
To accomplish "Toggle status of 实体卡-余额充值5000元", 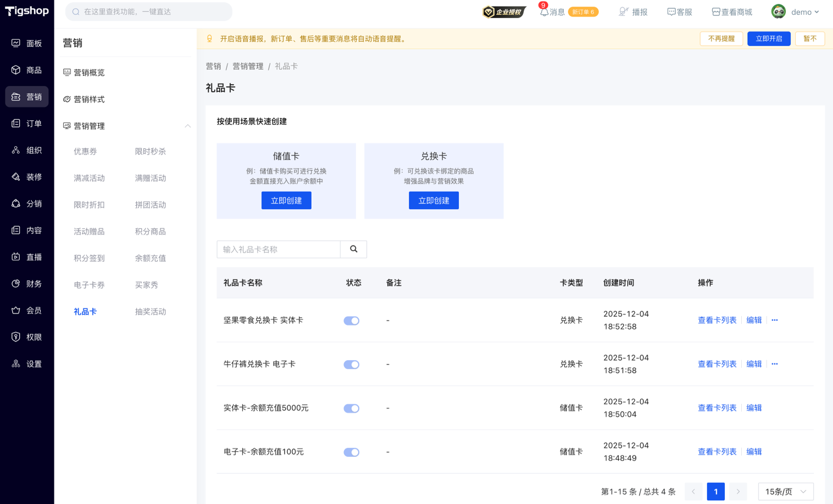I will (352, 408).
